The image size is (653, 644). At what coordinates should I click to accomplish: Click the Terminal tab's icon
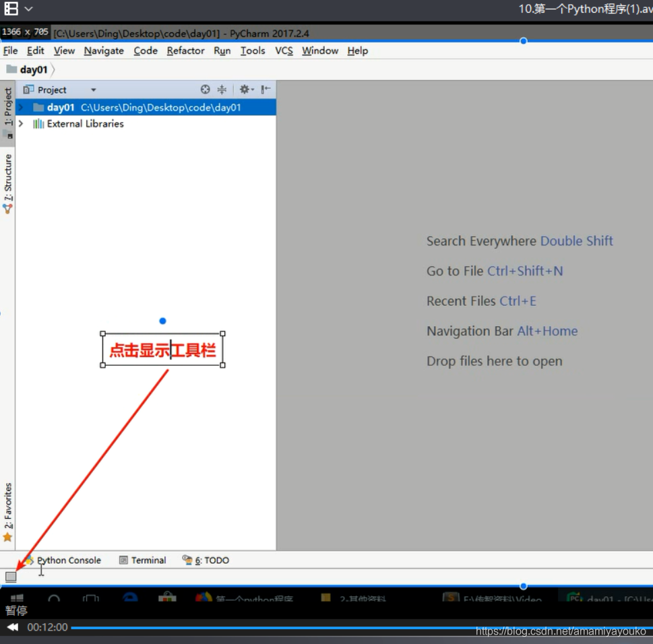click(123, 560)
